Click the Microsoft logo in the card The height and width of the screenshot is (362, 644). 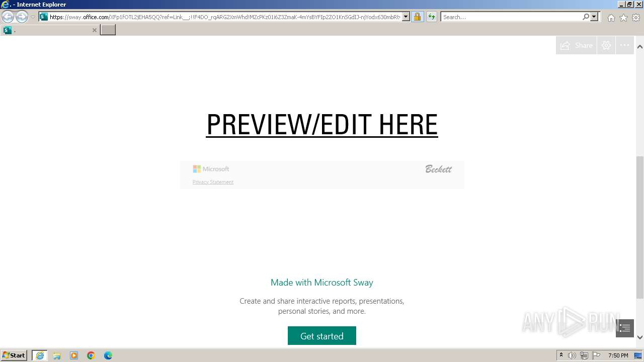[211, 169]
